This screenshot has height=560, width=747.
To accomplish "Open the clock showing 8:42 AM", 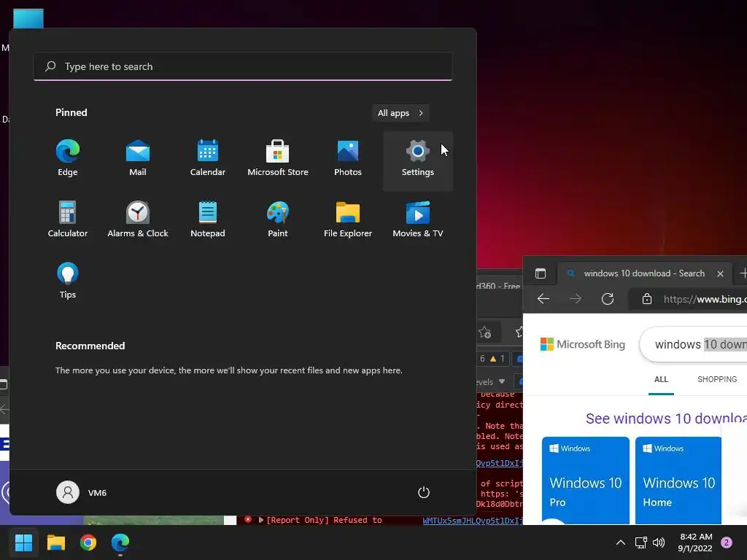I will 695,542.
